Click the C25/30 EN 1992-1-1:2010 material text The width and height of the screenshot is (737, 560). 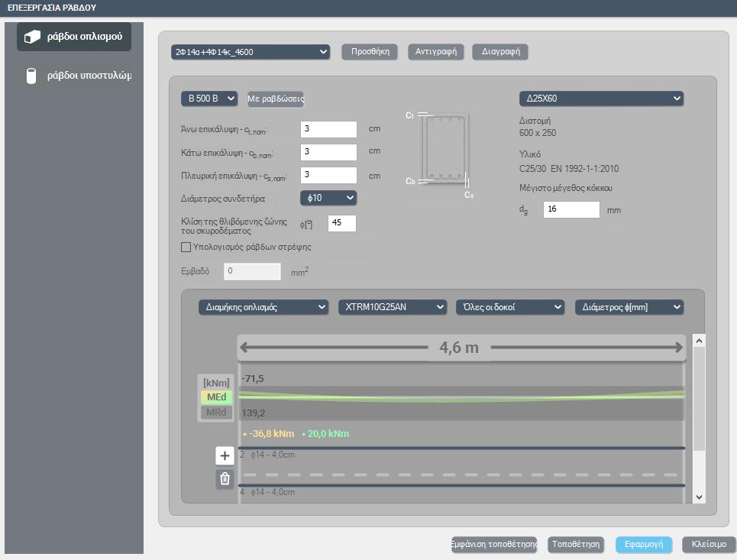pyautogui.click(x=569, y=168)
